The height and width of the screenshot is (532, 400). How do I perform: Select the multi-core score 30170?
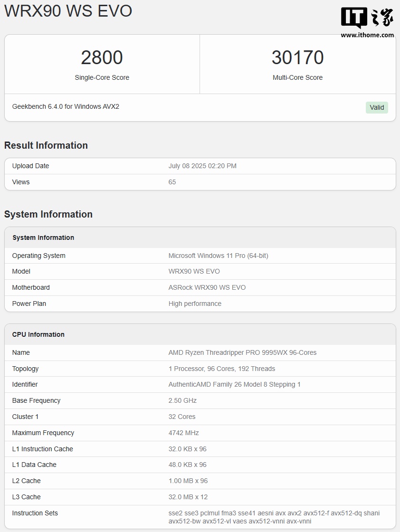pos(297,58)
